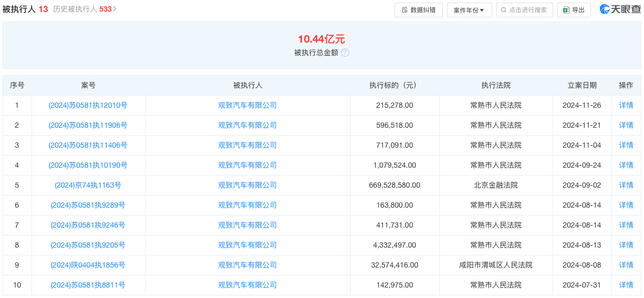Click the magnifier icon in search box

click(504, 10)
